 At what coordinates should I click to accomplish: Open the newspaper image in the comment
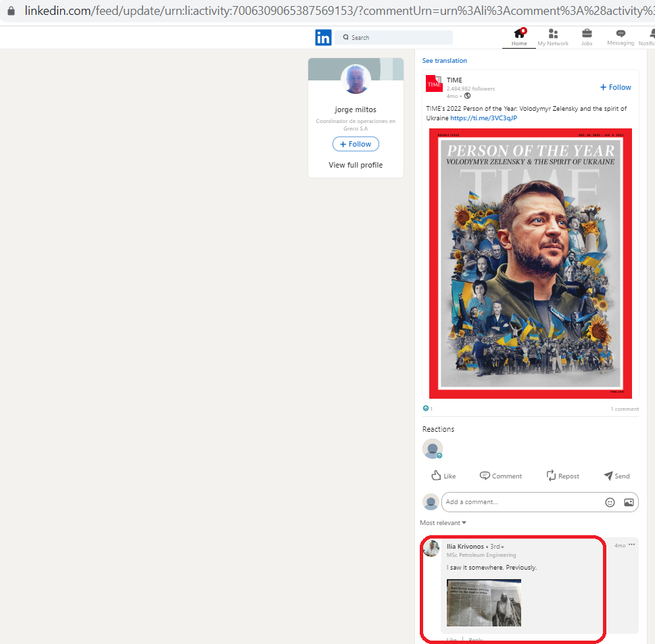point(484,603)
